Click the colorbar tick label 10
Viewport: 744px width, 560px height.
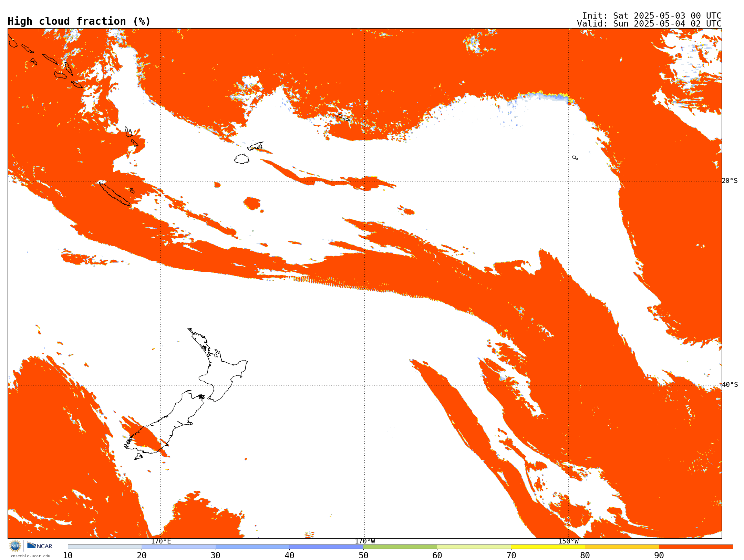[x=68, y=556]
